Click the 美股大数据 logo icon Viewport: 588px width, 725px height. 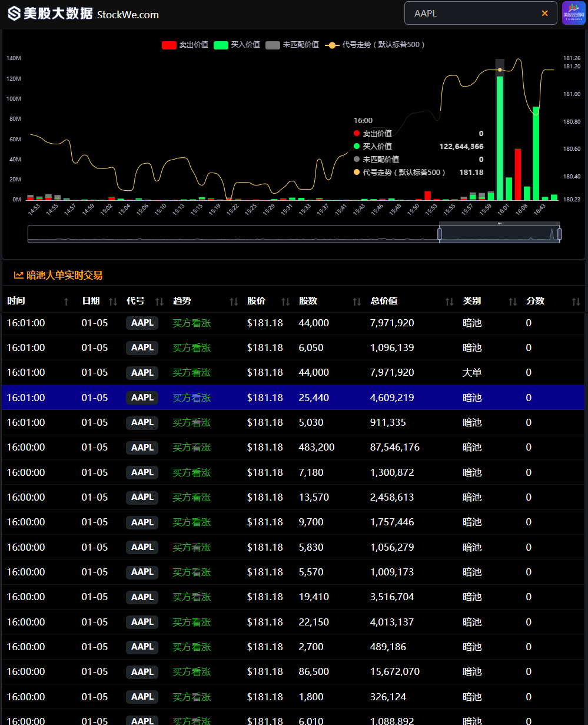click(14, 14)
